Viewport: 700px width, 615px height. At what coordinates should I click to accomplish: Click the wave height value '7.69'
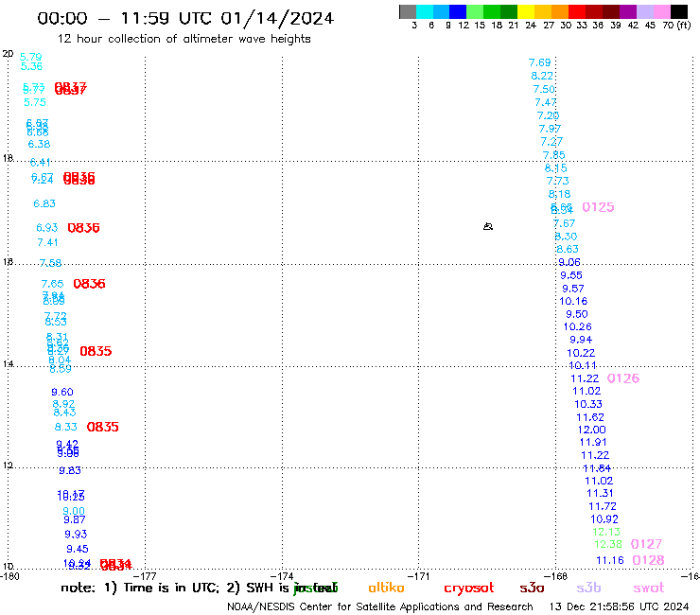point(540,62)
